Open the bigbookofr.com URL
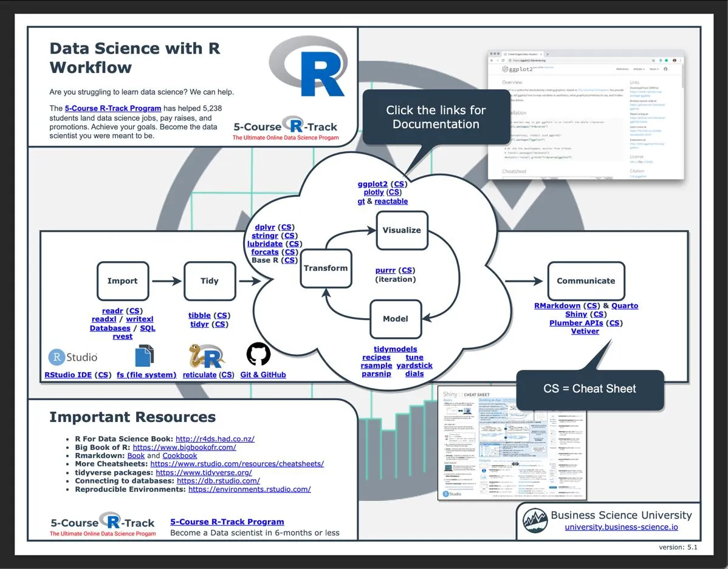728x569 pixels. point(184,448)
